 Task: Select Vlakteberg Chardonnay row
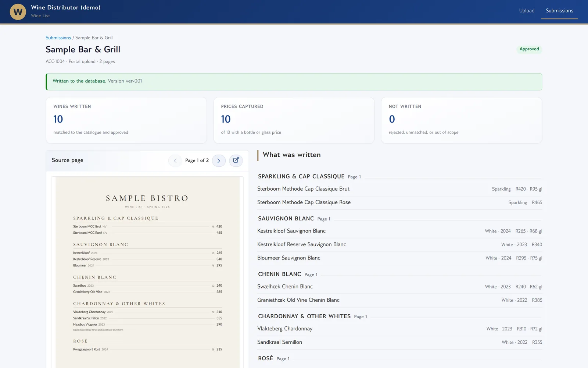pyautogui.click(x=399, y=329)
